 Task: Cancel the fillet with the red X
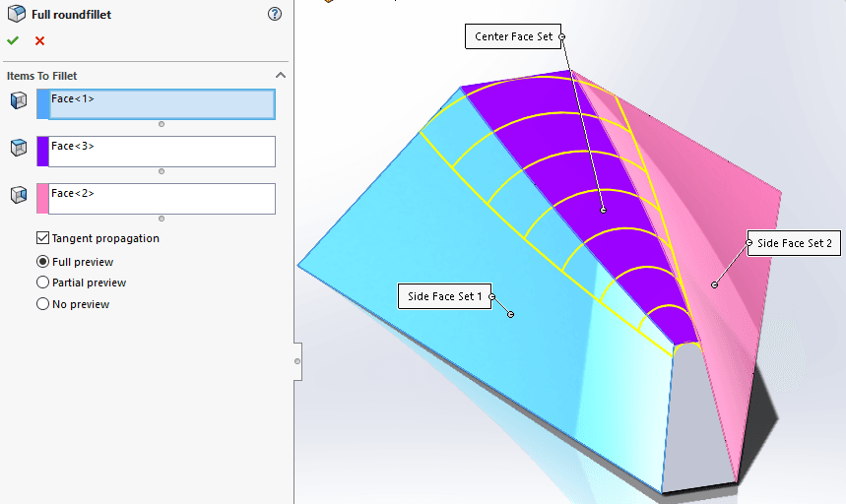pos(39,40)
